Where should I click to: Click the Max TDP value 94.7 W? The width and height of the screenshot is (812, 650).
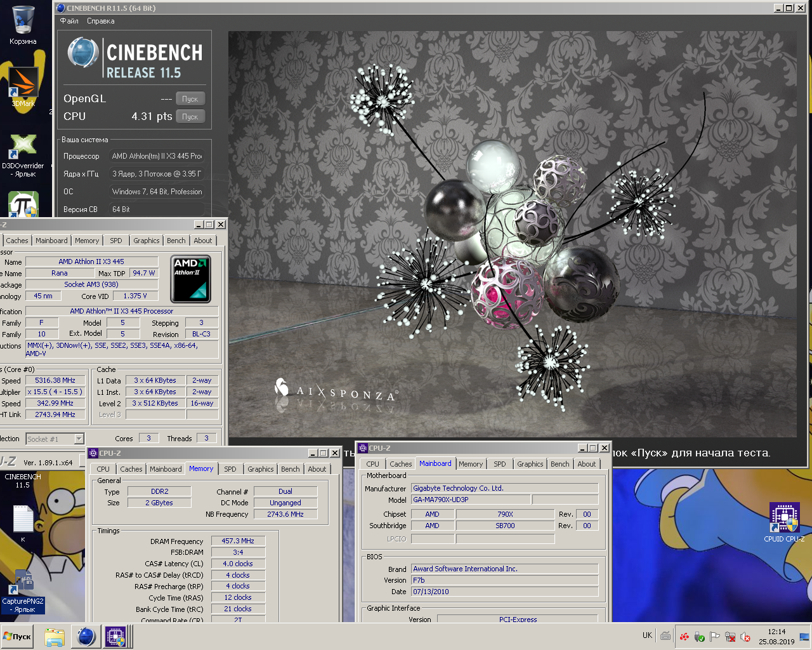(144, 273)
